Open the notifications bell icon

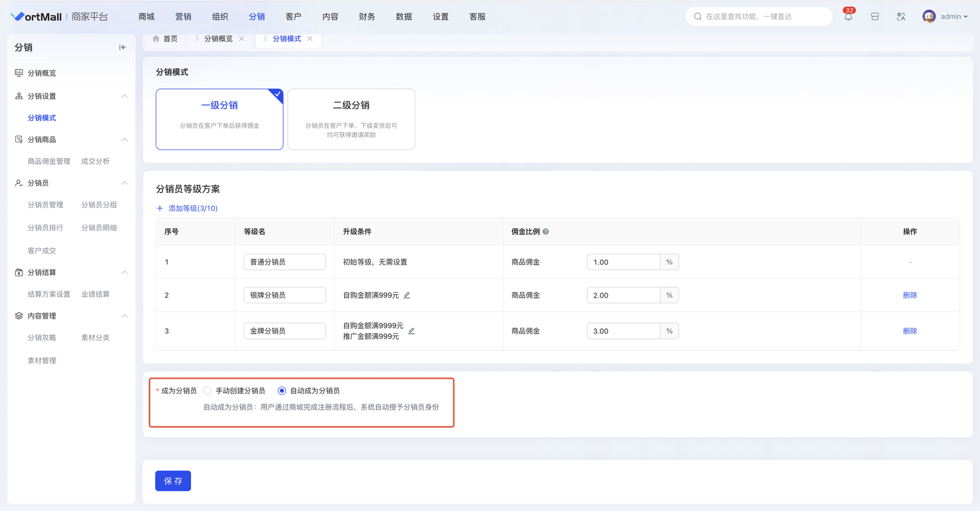[x=848, y=17]
